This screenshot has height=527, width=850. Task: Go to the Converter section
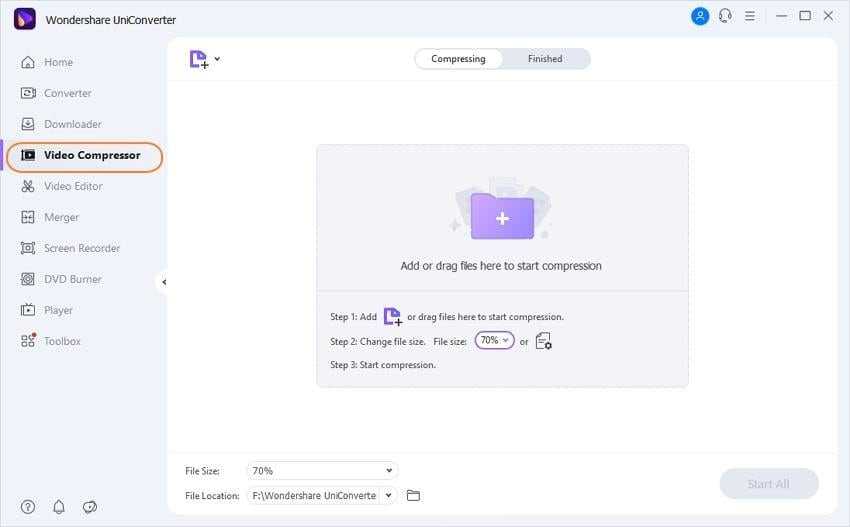pyautogui.click(x=67, y=93)
